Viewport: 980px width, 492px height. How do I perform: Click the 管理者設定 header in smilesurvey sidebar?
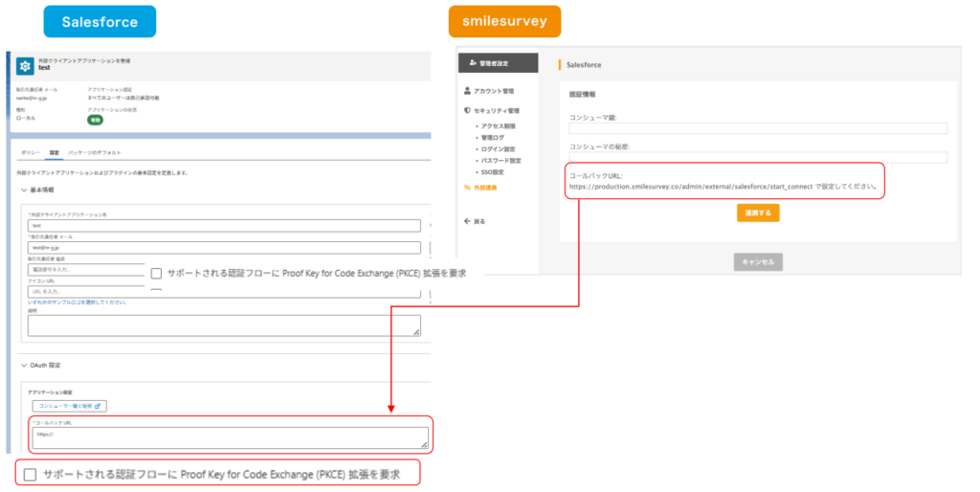coord(498,63)
